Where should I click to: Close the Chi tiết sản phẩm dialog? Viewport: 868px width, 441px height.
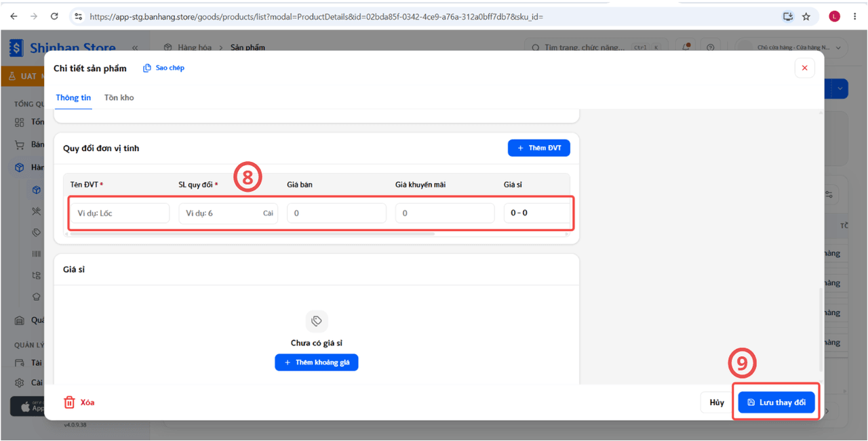point(804,68)
